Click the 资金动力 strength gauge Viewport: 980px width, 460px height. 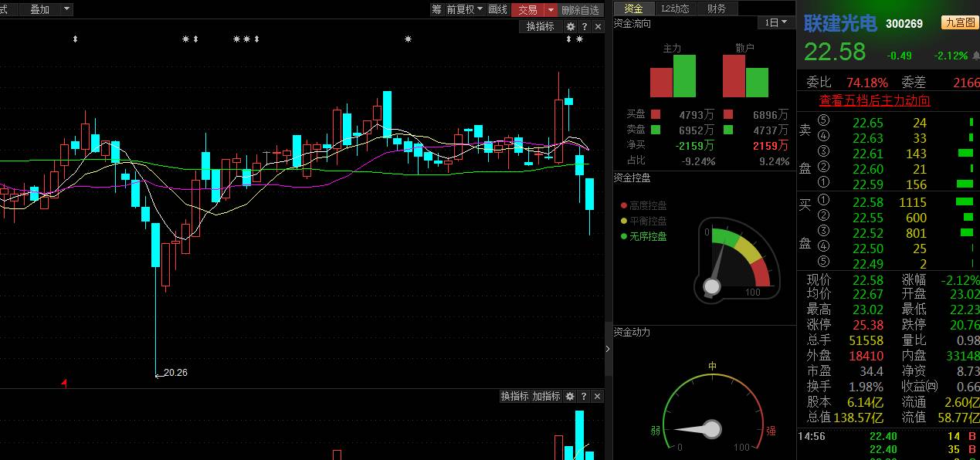click(x=712, y=413)
